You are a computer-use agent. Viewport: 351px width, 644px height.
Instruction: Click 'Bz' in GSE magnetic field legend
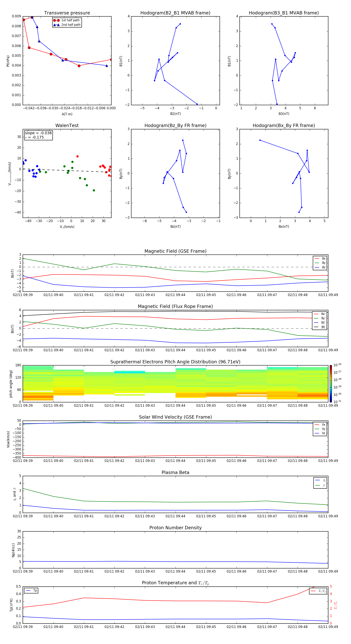click(x=320, y=267)
